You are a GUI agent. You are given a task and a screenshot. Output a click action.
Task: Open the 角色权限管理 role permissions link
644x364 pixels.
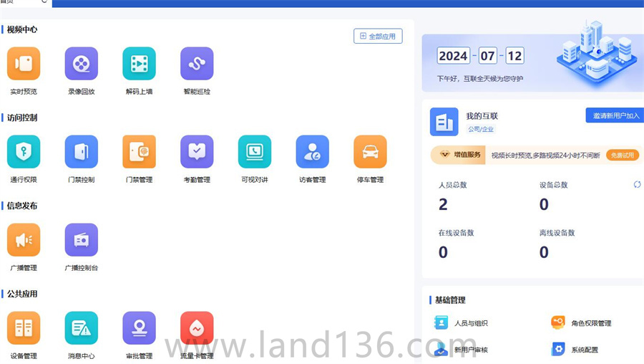[590, 323]
